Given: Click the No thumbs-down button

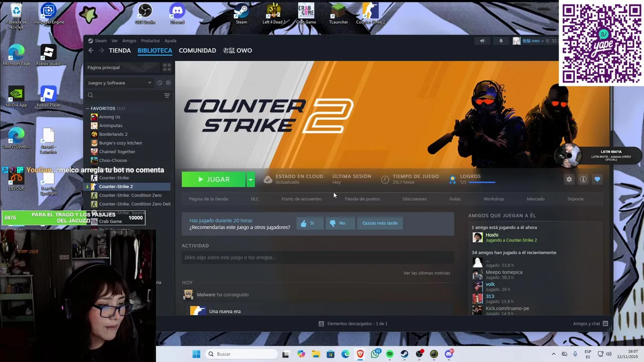Looking at the screenshot, I should click(340, 223).
